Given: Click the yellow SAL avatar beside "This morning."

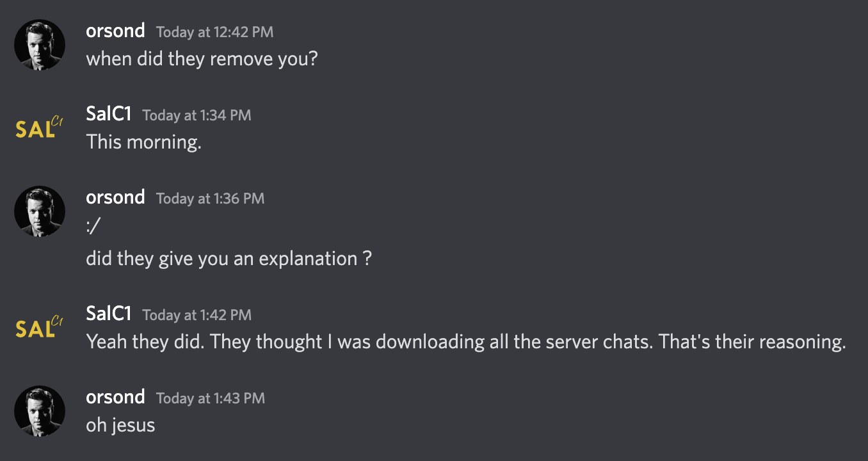Looking at the screenshot, I should pyautogui.click(x=40, y=128).
